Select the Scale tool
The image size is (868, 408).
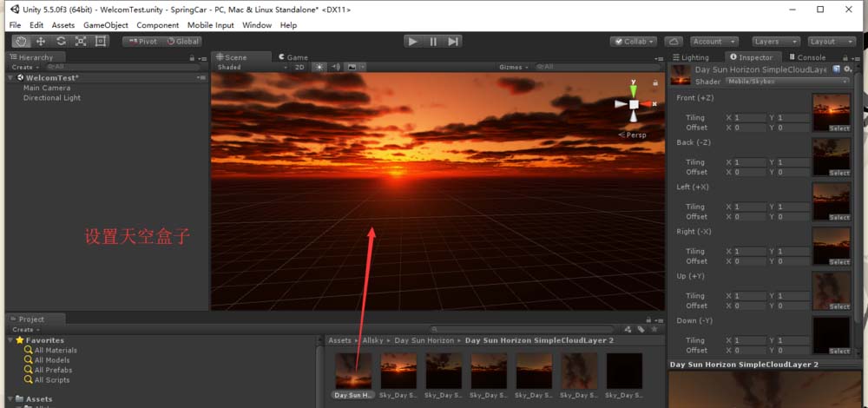point(81,42)
